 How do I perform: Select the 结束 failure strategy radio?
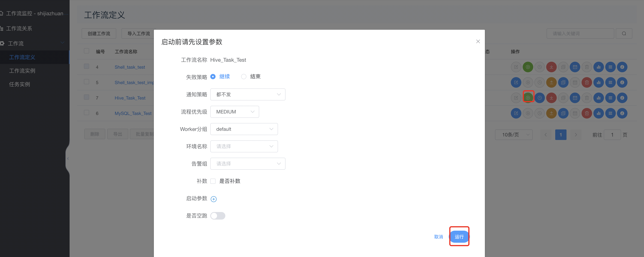pyautogui.click(x=244, y=77)
